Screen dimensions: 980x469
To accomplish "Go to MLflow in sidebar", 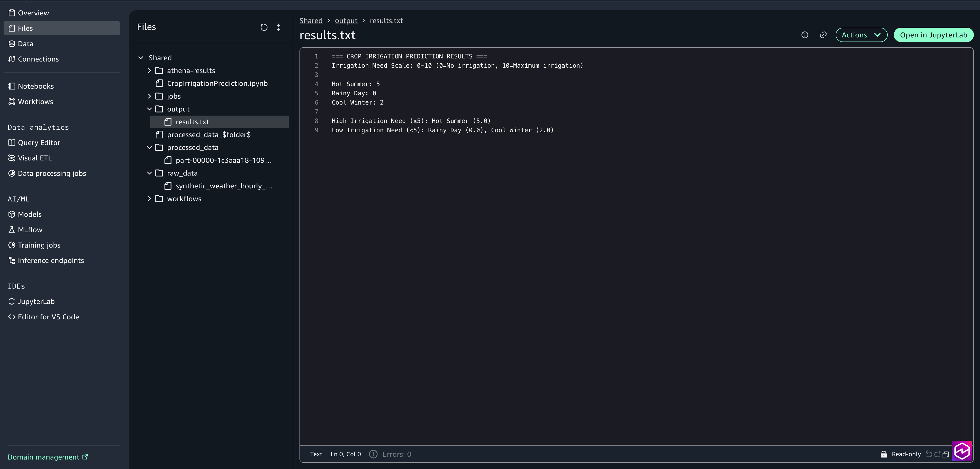I will (x=30, y=230).
